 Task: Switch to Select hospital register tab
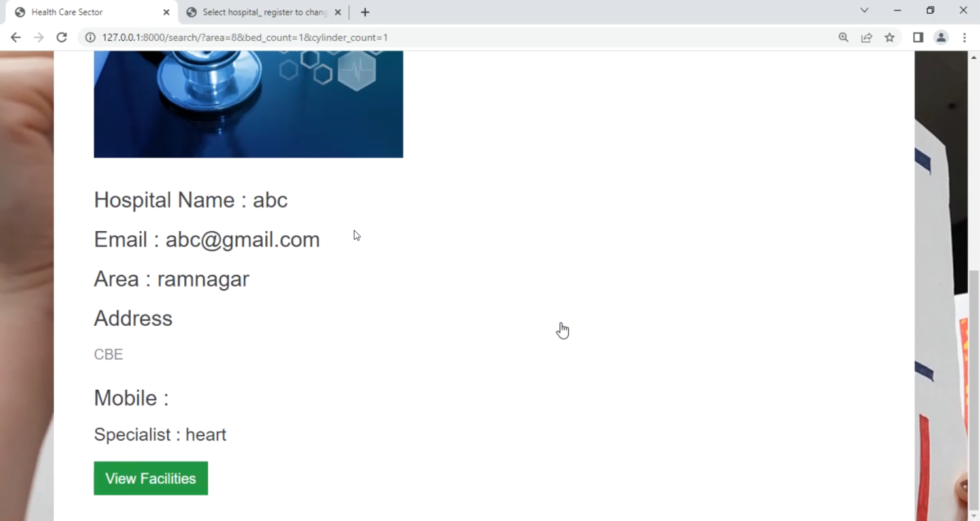tap(261, 12)
